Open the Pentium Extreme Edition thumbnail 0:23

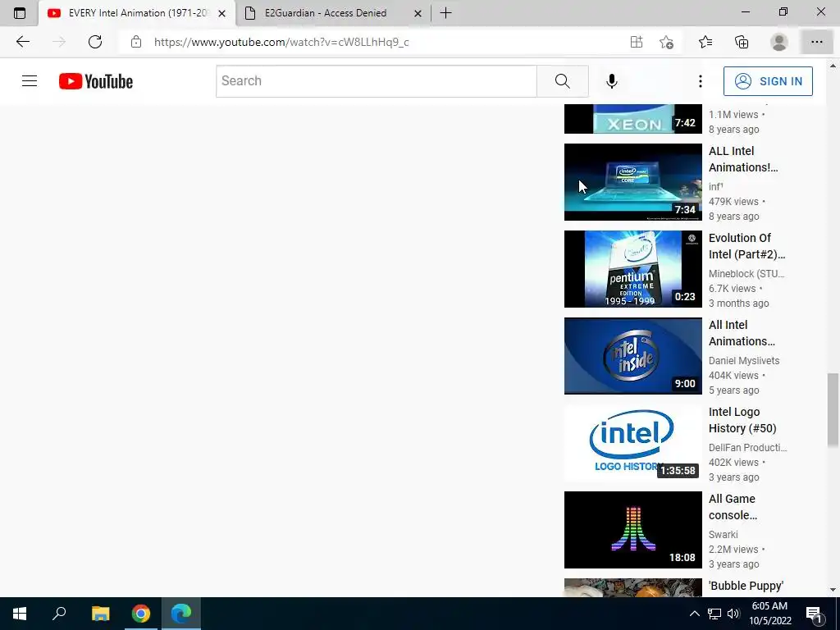click(632, 269)
